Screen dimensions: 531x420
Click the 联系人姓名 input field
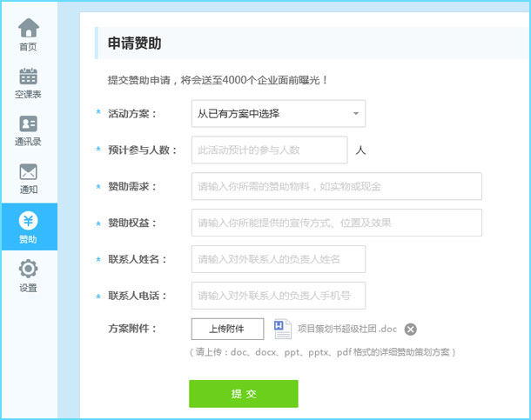tap(278, 259)
